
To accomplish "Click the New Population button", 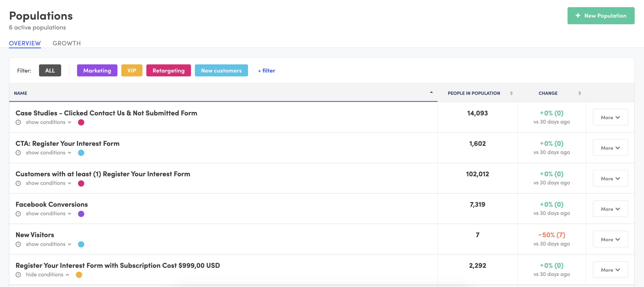I will pyautogui.click(x=601, y=16).
